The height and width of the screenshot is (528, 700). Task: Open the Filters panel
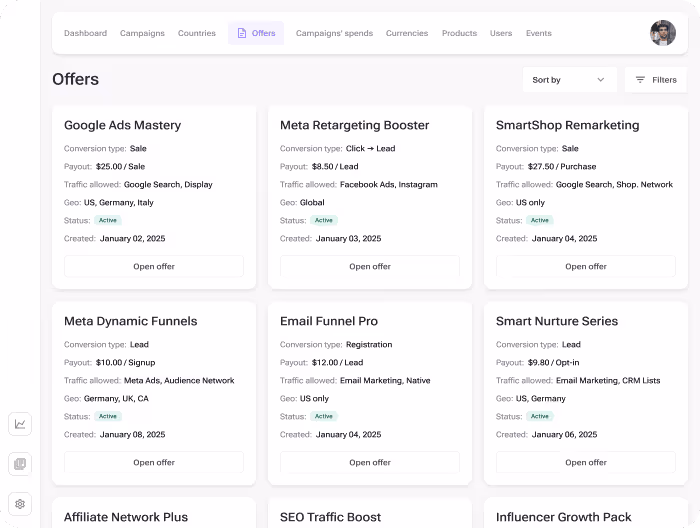pos(656,80)
